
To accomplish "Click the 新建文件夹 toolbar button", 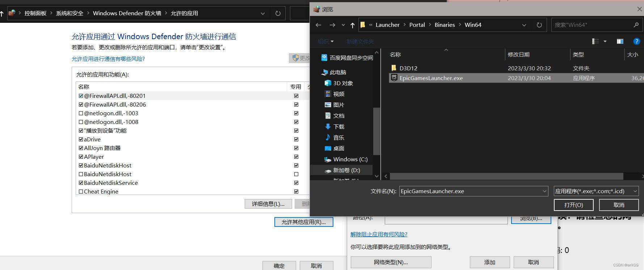I will click(360, 41).
